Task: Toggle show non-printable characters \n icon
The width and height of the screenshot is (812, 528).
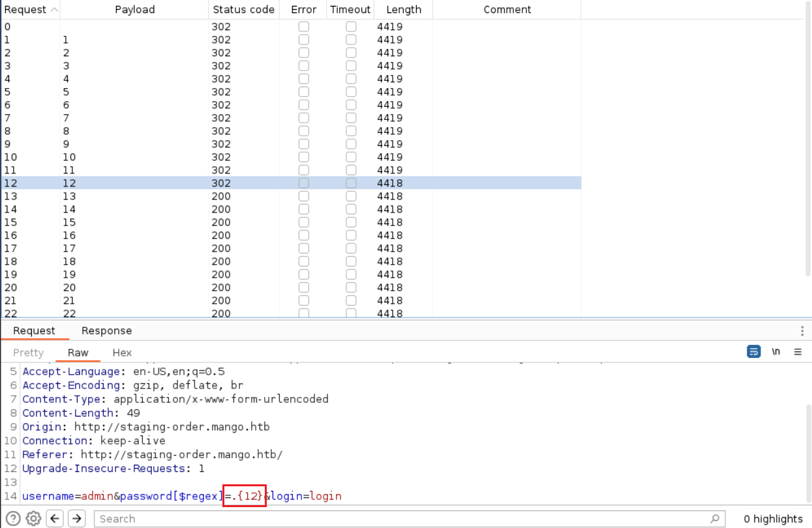Action: (776, 352)
